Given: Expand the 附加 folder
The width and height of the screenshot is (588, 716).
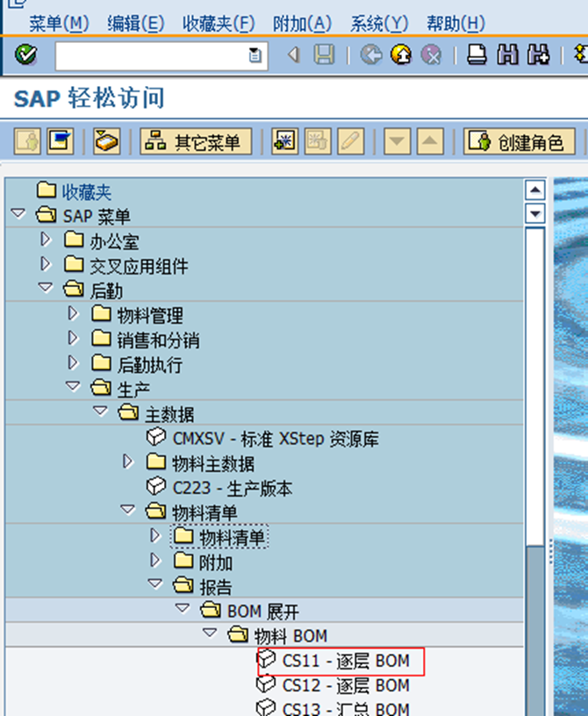Looking at the screenshot, I should click(x=154, y=560).
